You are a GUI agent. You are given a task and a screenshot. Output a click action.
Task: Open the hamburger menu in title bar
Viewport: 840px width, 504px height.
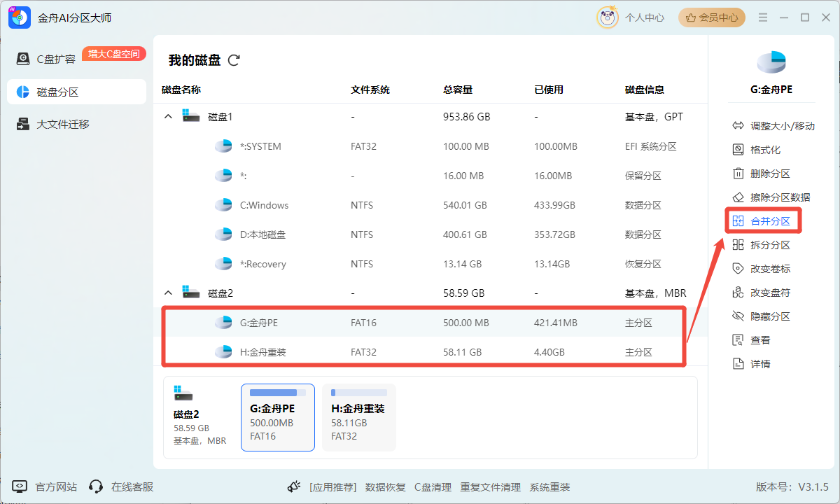pyautogui.click(x=763, y=17)
